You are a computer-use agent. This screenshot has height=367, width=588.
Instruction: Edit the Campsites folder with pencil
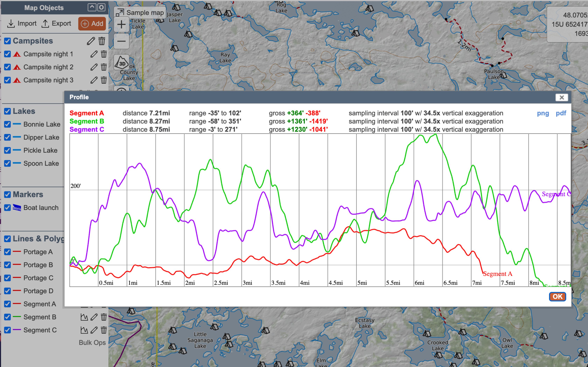pyautogui.click(x=91, y=41)
